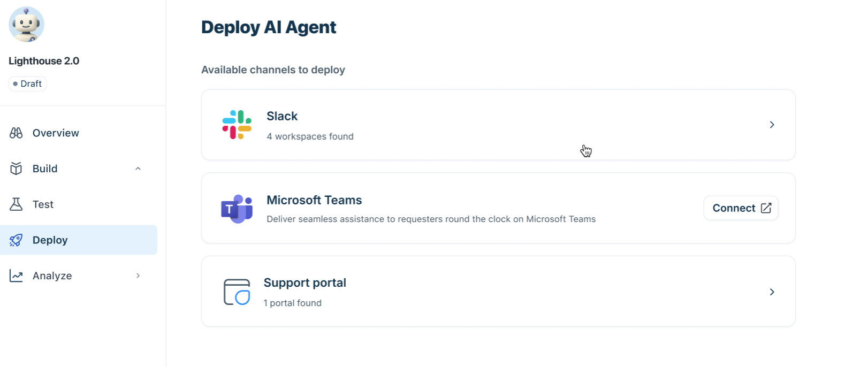Click the Microsoft Teams logo icon
Screen dimensions: 868x367
coord(237,209)
